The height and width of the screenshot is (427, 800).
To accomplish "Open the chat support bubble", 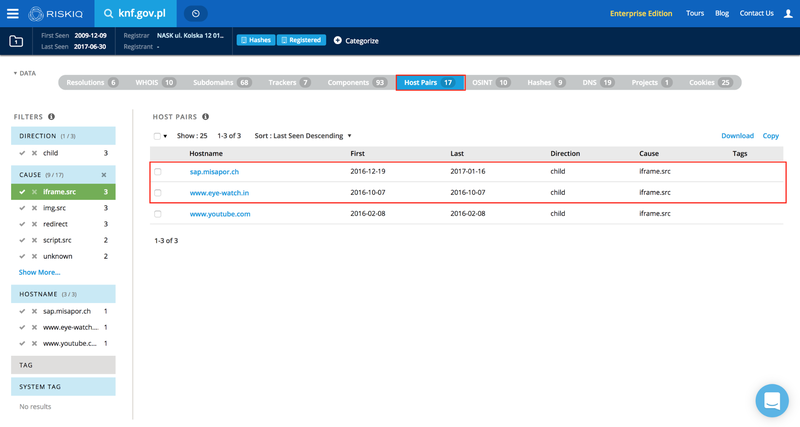I will 772,400.
